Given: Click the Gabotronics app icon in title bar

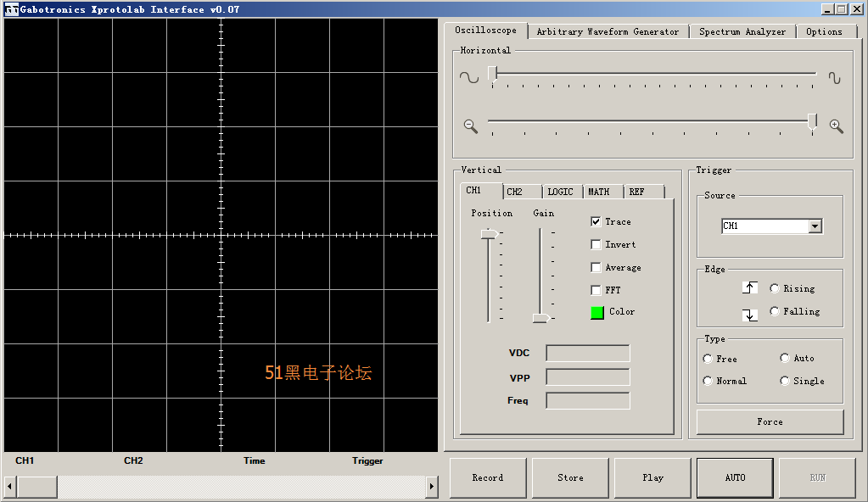Looking at the screenshot, I should (x=11, y=9).
